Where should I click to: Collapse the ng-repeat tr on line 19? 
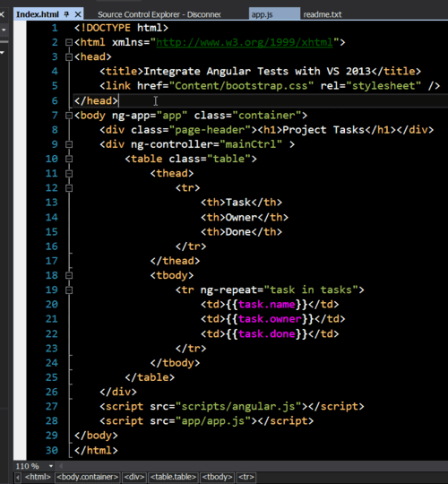69,290
